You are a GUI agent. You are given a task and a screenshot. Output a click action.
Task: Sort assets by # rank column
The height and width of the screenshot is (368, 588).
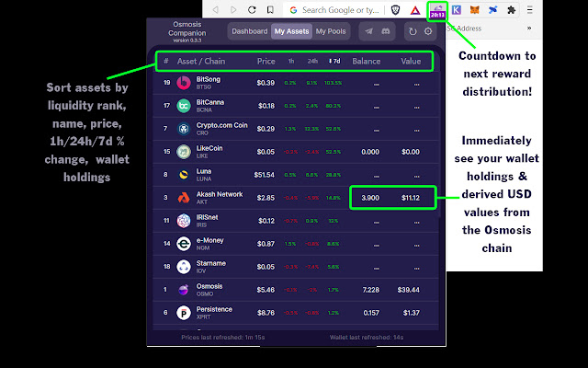click(166, 62)
